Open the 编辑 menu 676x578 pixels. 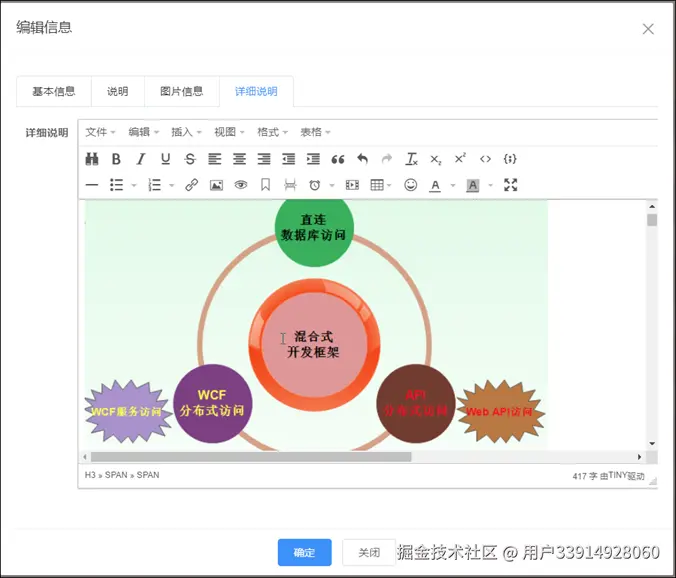143,132
